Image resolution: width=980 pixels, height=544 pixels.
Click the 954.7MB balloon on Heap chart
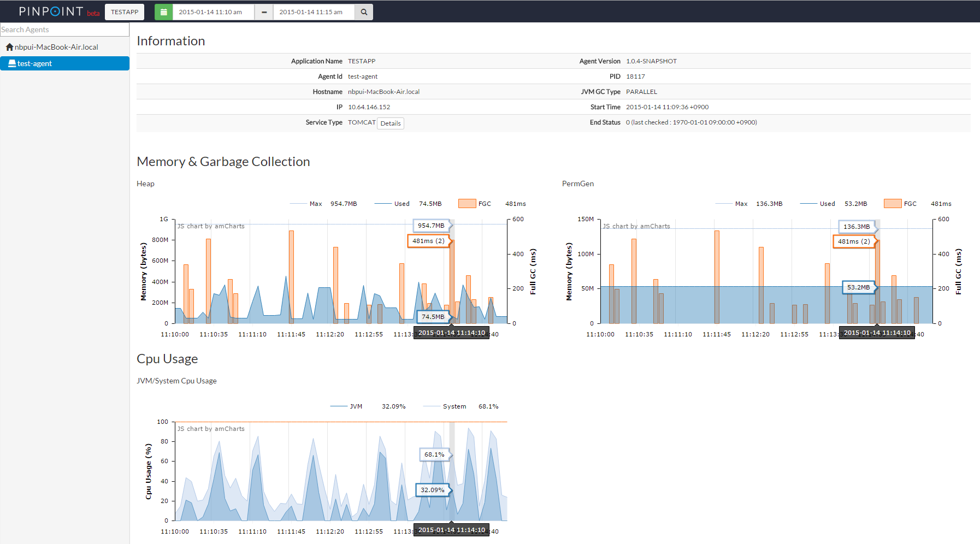[x=431, y=226]
